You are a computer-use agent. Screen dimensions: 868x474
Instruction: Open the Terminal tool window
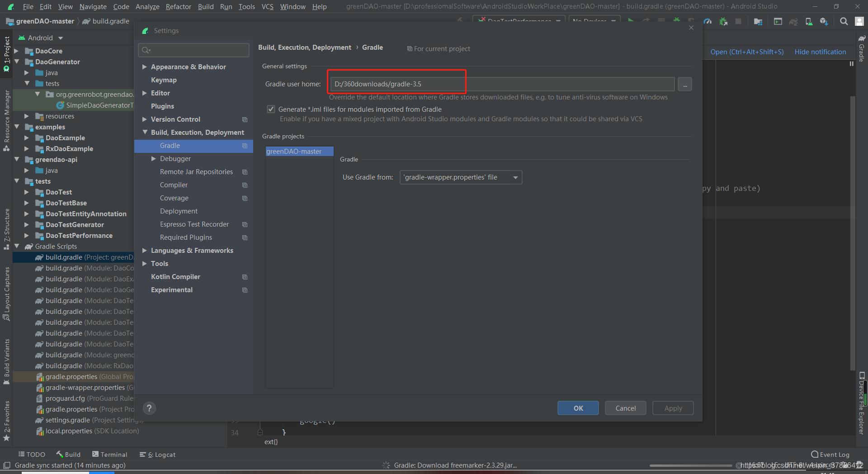(109, 455)
